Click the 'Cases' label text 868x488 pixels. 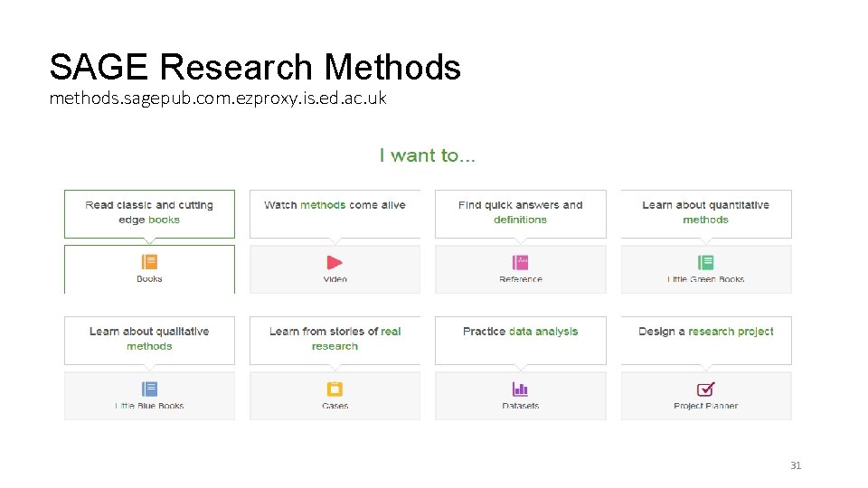tap(335, 406)
